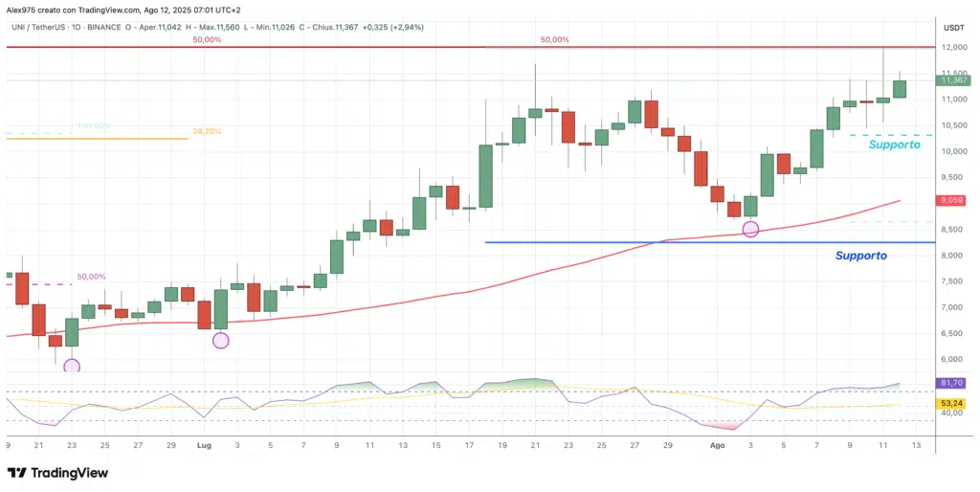This screenshot has width=980, height=492.
Task: Select the cyan Supporto text label
Action: click(894, 145)
